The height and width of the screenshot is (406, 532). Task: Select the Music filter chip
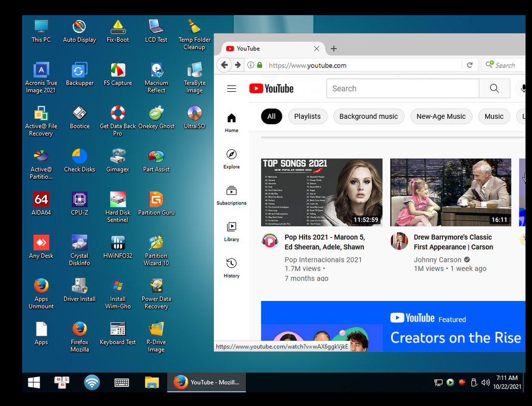(x=494, y=116)
